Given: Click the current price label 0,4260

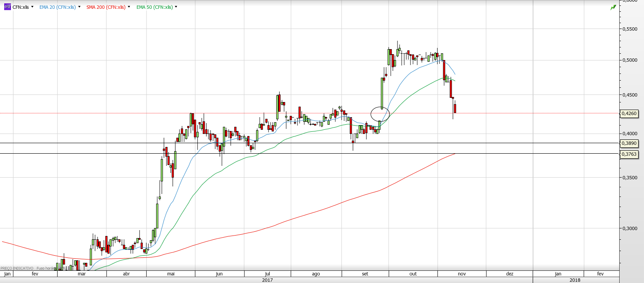Looking at the screenshot, I should tap(629, 113).
